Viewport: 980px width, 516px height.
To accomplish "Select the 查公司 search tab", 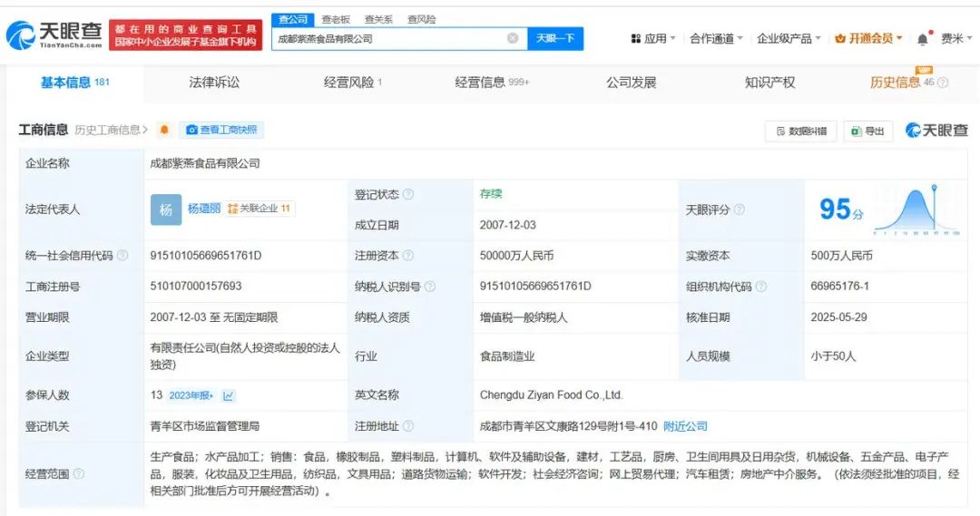I will click(x=293, y=19).
